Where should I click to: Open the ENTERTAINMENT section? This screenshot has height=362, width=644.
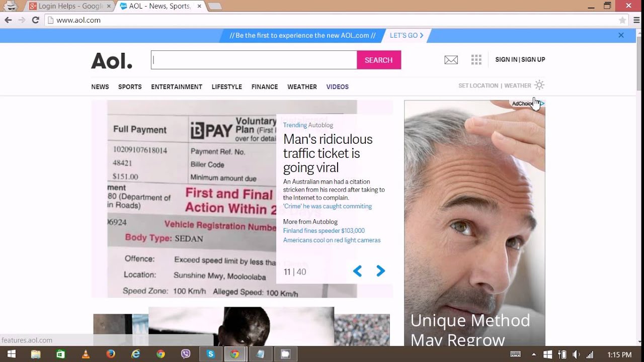(177, 87)
